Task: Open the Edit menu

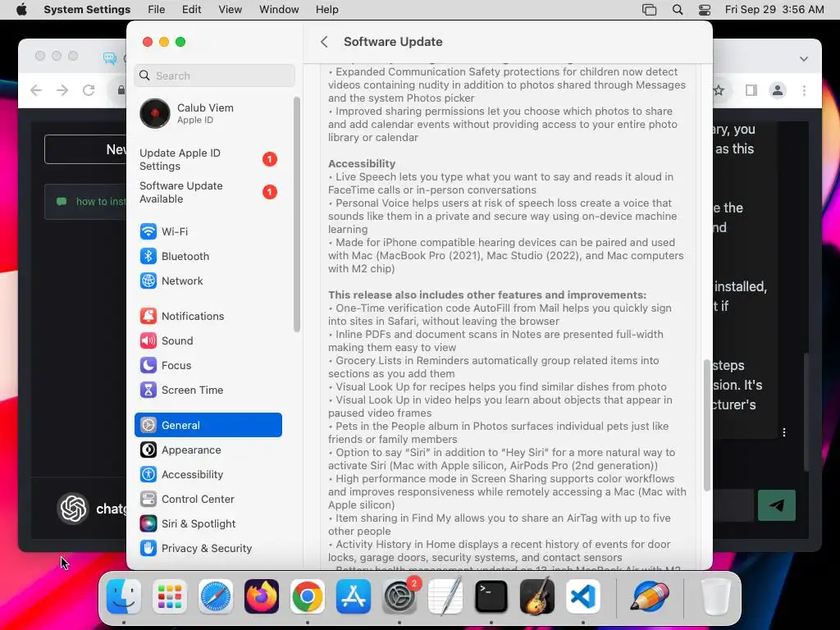Action: click(x=191, y=10)
